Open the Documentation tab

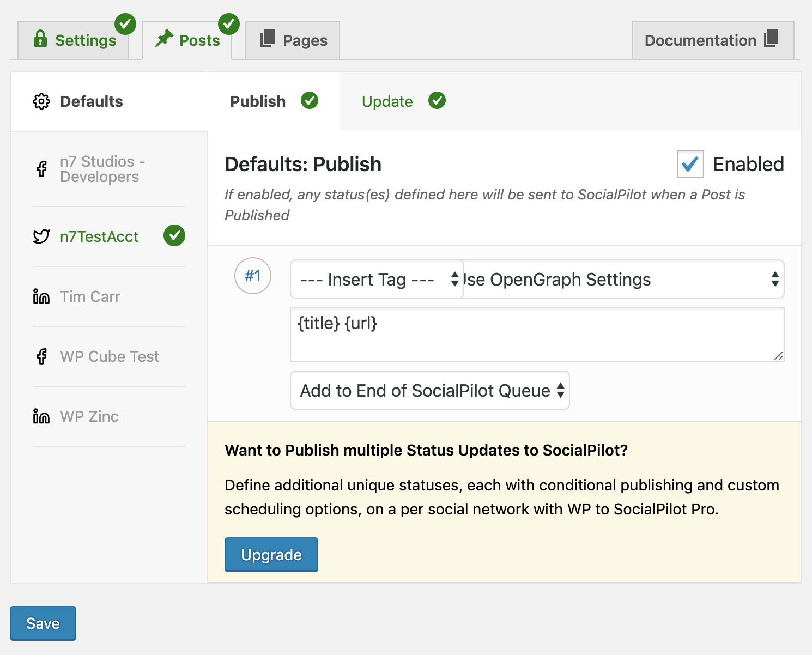713,40
